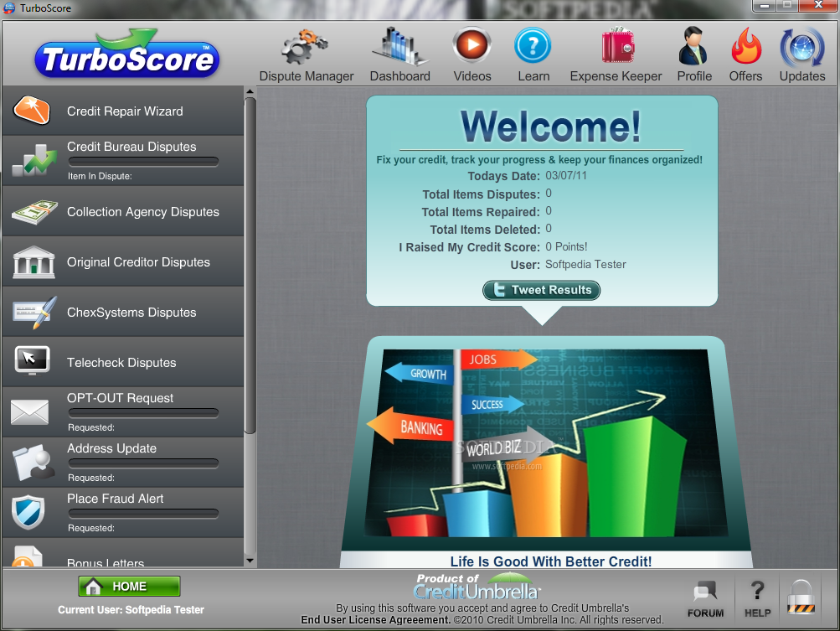Select Credit Repair Wizard menu label

tap(125, 111)
